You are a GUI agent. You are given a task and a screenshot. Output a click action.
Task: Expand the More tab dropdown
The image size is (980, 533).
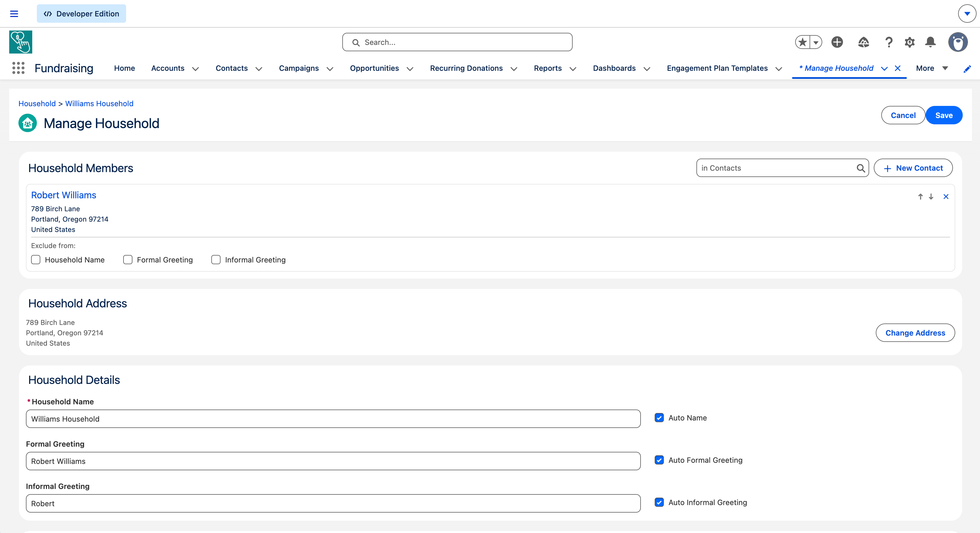pos(946,68)
